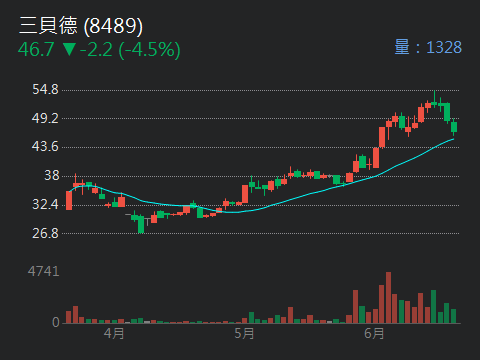
Task: Click the last green candlestick on the chart
Action: click(454, 127)
